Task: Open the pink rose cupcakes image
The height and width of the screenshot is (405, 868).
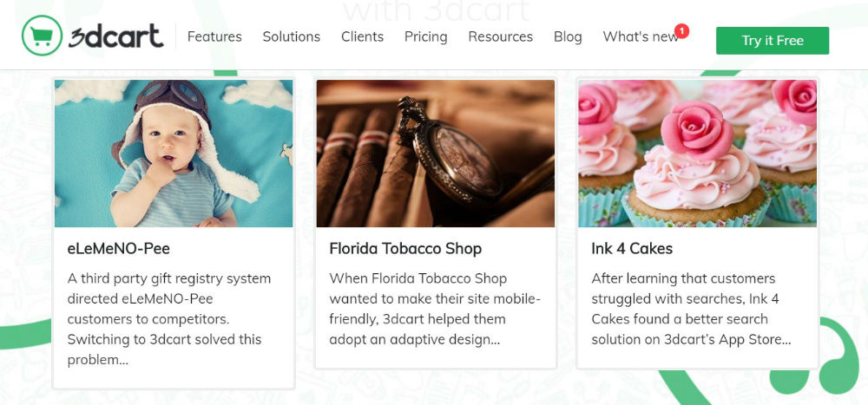Action: click(x=698, y=154)
